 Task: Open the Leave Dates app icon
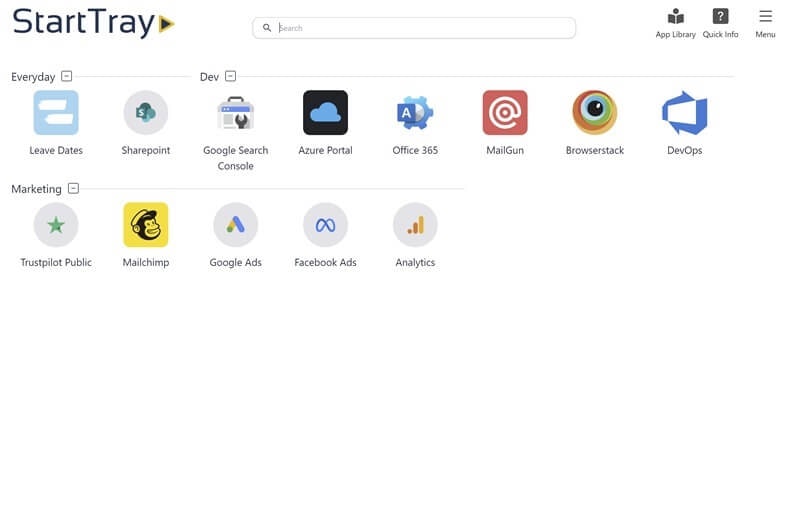(56, 113)
